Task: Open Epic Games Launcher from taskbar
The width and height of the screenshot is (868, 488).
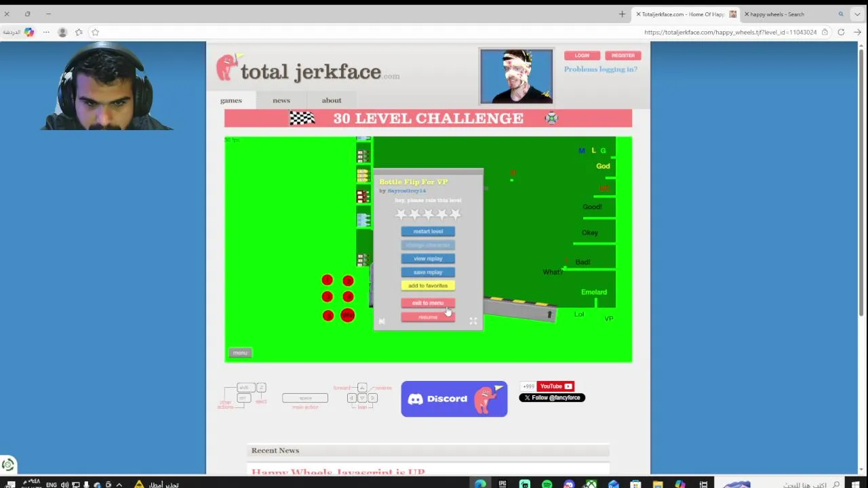Action: pyautogui.click(x=502, y=484)
